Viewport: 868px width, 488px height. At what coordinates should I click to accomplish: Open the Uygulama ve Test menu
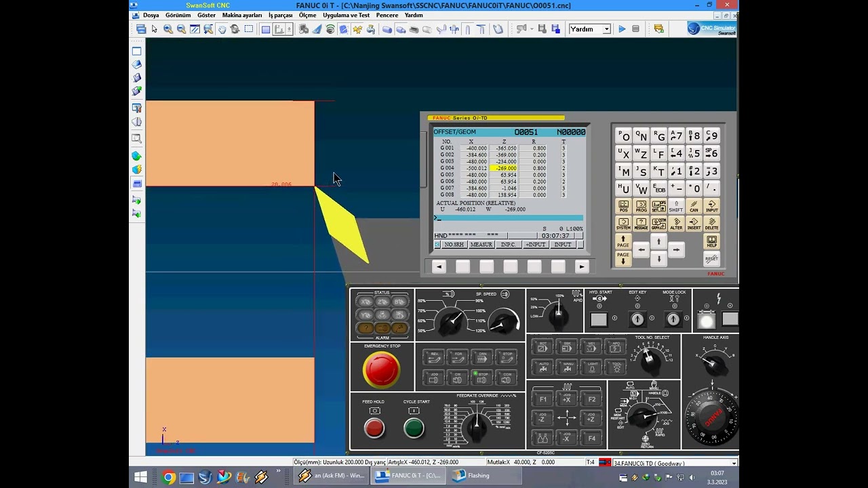tap(346, 15)
